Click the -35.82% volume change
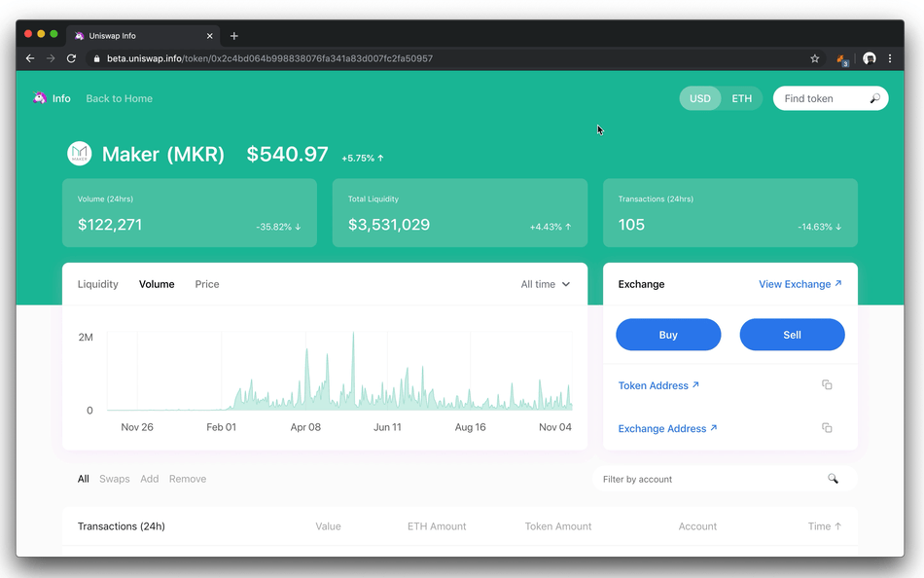Viewport: 924px width, 578px height. click(x=278, y=227)
